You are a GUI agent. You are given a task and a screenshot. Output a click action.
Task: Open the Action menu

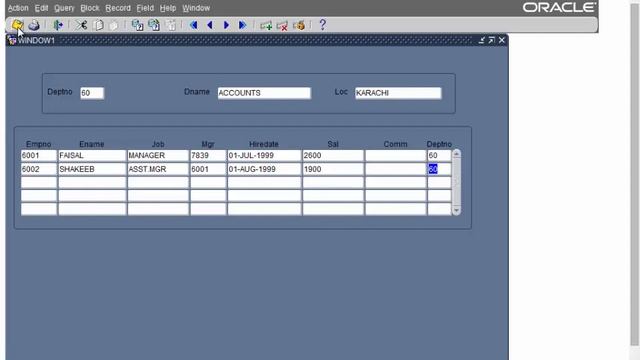(18, 8)
